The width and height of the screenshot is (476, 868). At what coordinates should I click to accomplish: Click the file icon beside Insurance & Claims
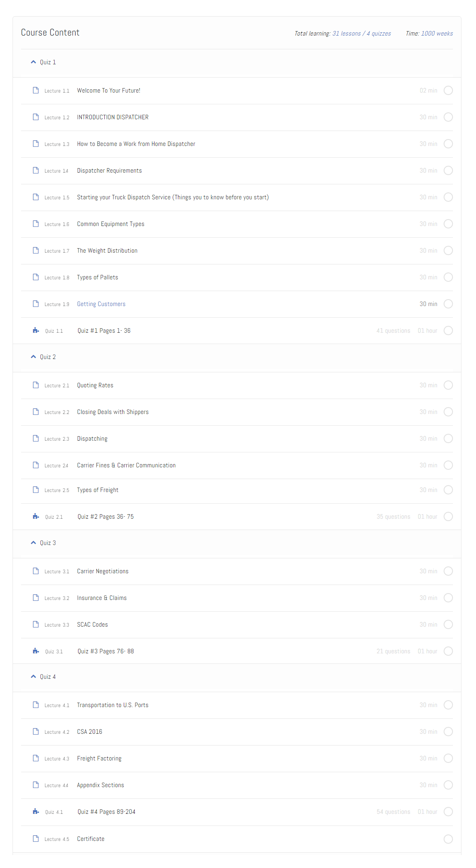click(36, 598)
